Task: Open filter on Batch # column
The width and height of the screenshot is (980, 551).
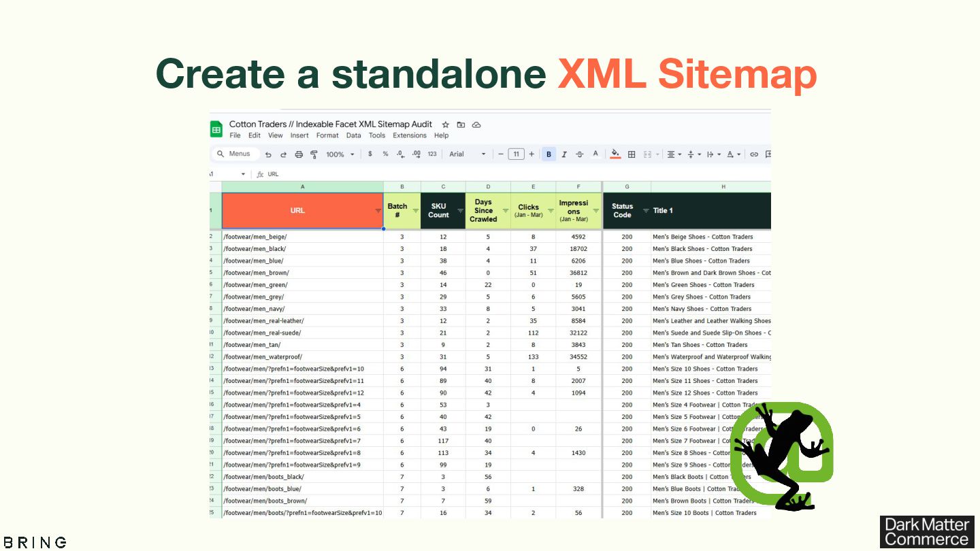Action: coord(415,211)
